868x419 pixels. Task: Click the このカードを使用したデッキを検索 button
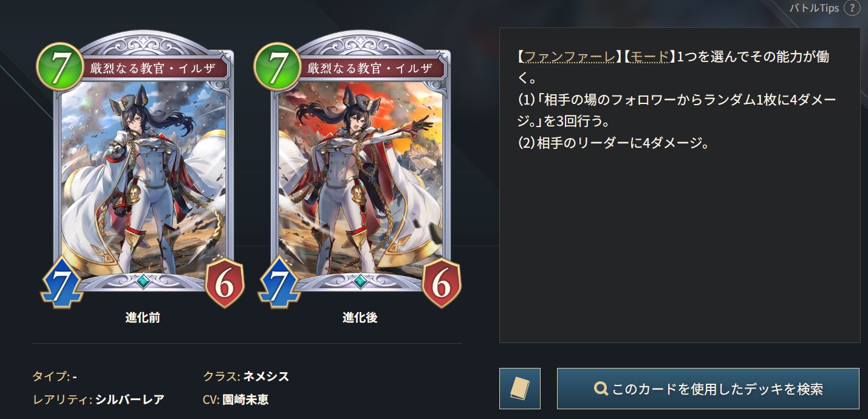[708, 389]
